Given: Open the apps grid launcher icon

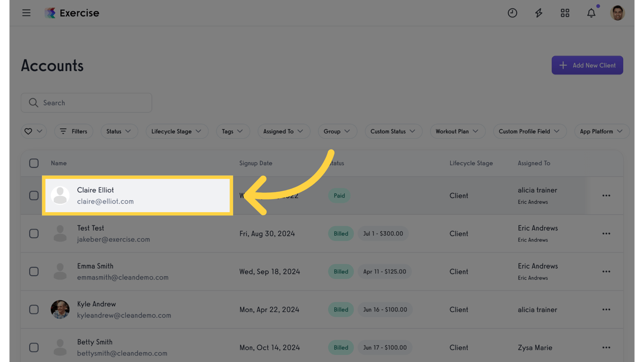Looking at the screenshot, I should (565, 13).
